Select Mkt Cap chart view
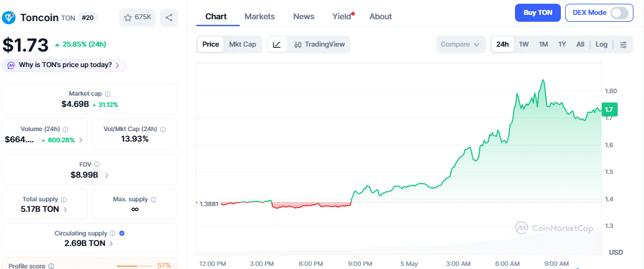The height and width of the screenshot is (269, 644). 243,45
